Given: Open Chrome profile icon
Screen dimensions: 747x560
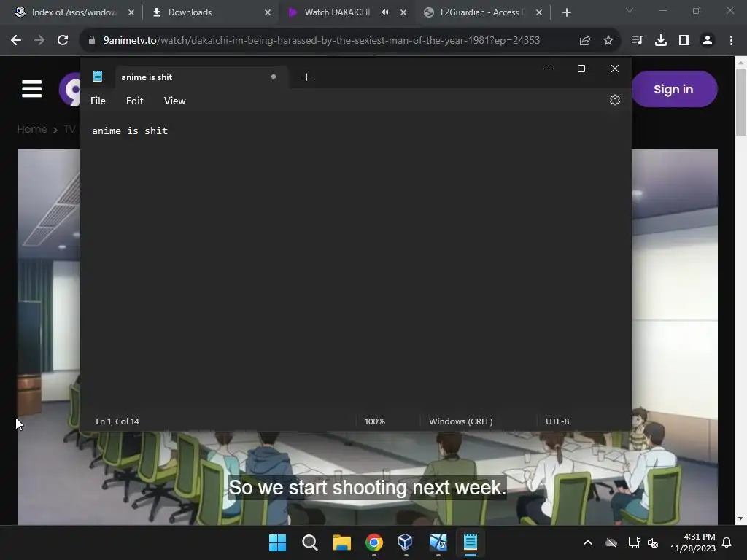Looking at the screenshot, I should (x=708, y=41).
